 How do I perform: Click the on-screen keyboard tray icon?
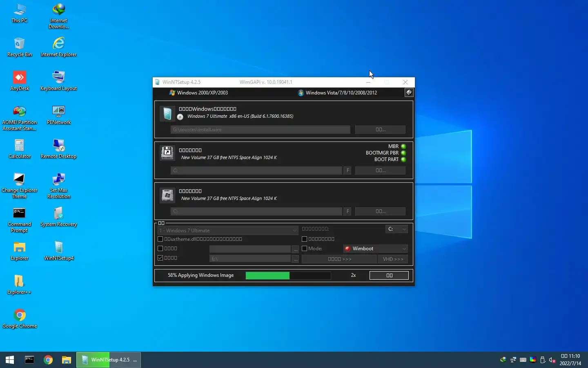tap(523, 360)
